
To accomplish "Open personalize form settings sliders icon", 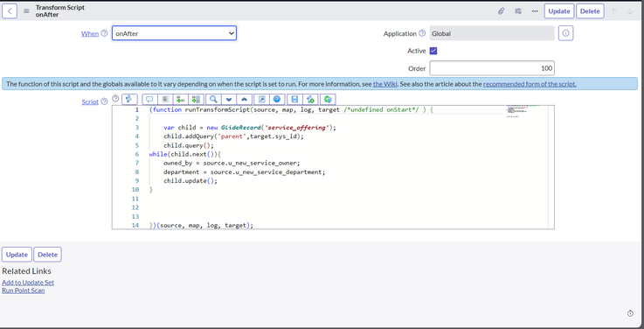I will pos(518,11).
